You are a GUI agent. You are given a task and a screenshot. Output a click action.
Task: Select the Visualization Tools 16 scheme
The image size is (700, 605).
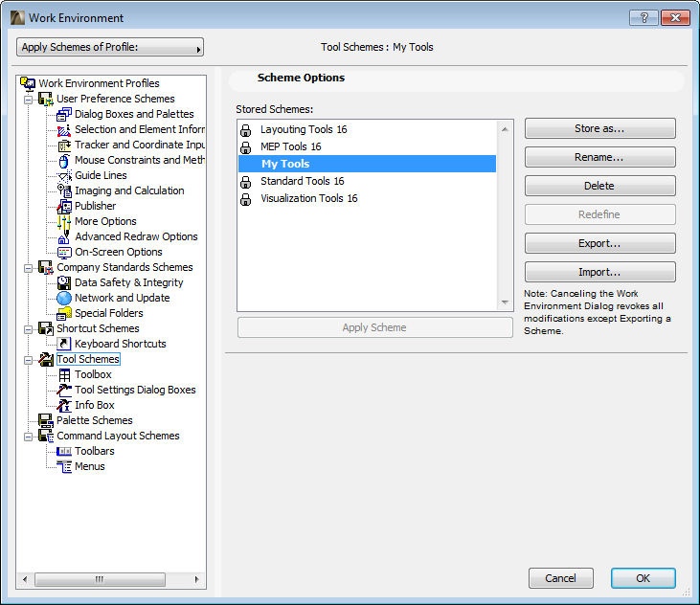coord(367,198)
